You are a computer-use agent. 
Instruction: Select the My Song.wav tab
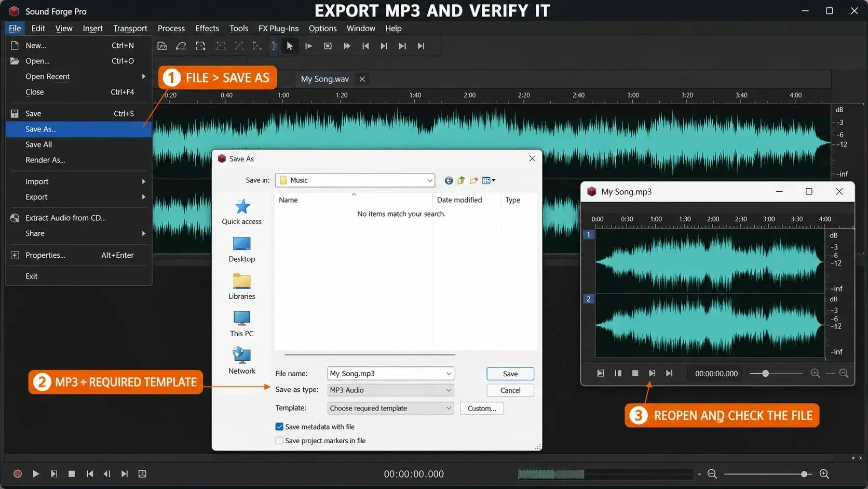click(325, 79)
